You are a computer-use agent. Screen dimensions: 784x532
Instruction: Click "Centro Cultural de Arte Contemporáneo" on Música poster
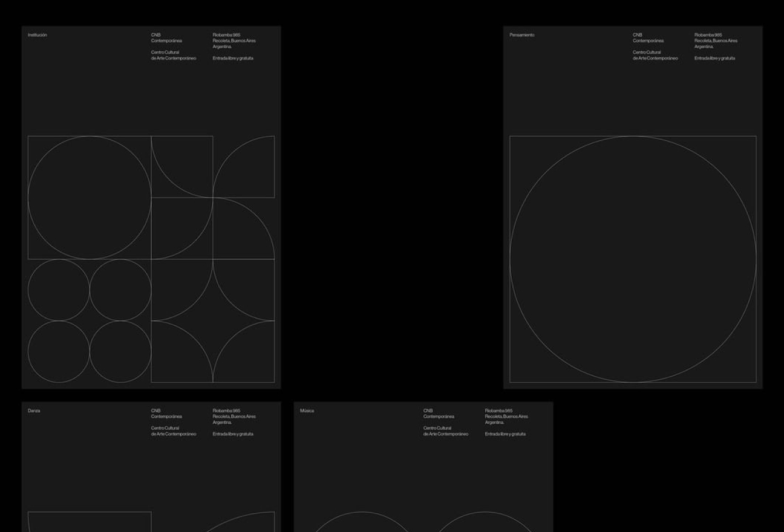pyautogui.click(x=446, y=431)
